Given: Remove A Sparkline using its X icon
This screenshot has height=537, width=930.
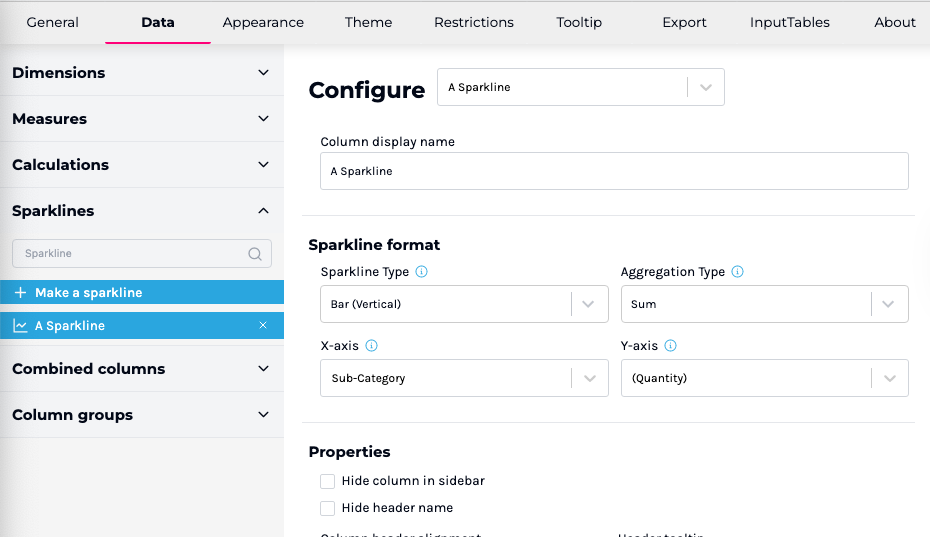Looking at the screenshot, I should tap(263, 326).
